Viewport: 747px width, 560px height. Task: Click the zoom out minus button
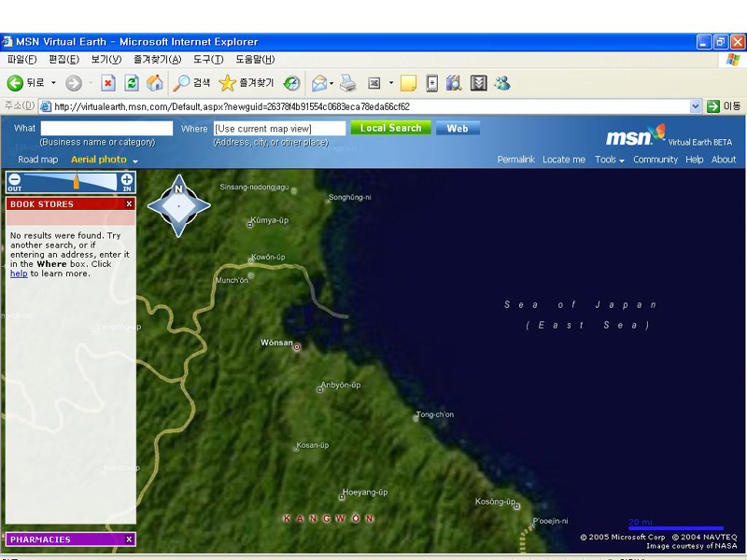tap(15, 178)
